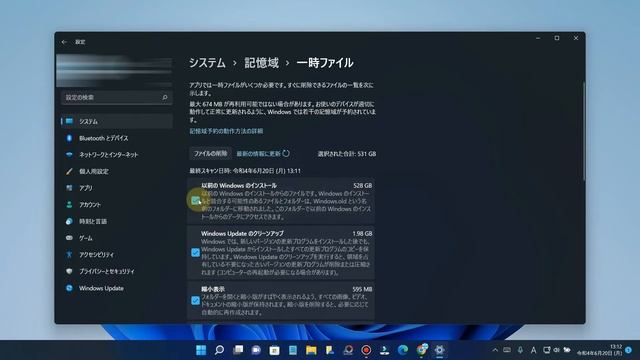The image size is (640, 360).
Task: Click the 595 MB size value
Action: click(362, 289)
